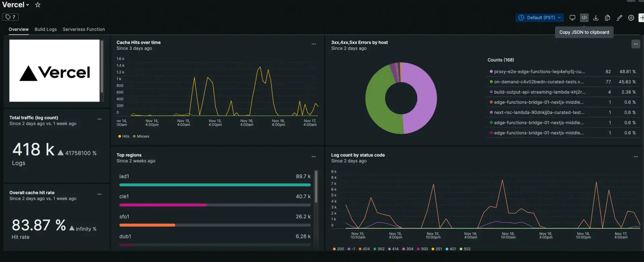The height and width of the screenshot is (262, 644).
Task: Copy dashboard JSON to clipboard
Action: pyautogui.click(x=584, y=18)
